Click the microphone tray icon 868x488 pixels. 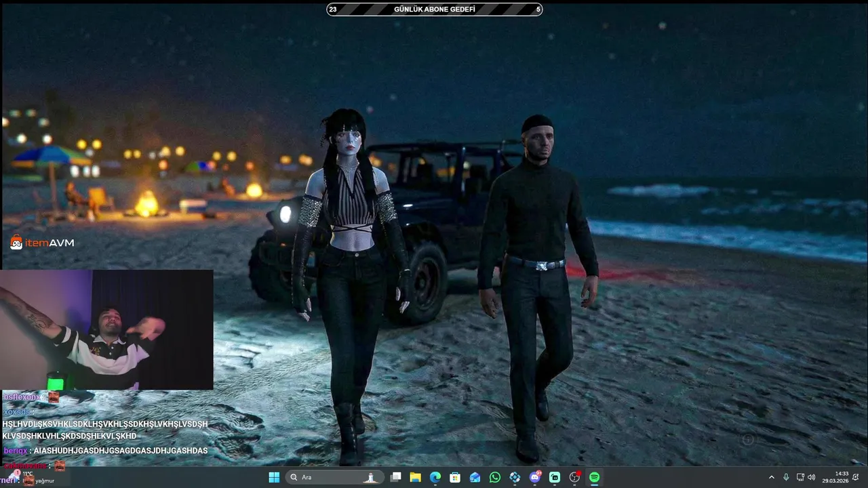pyautogui.click(x=786, y=477)
